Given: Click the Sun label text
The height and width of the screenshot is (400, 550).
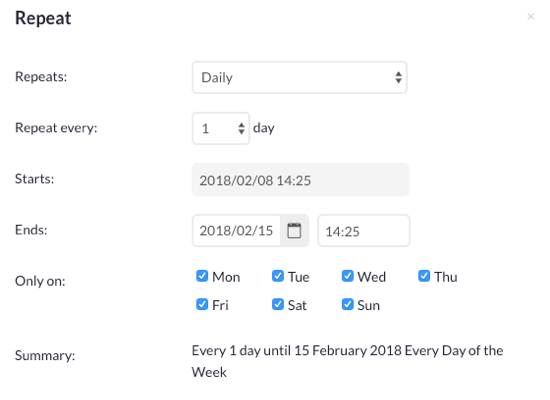Looking at the screenshot, I should coord(368,305).
